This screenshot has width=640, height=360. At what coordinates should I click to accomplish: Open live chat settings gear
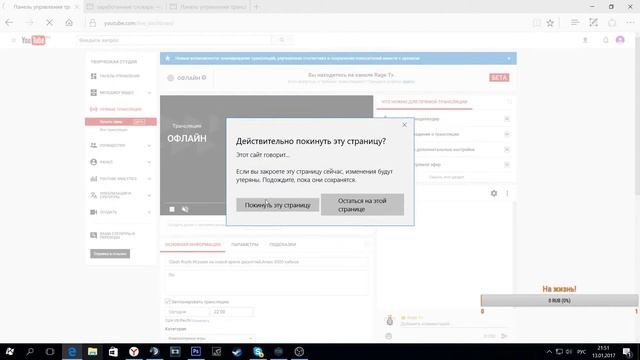click(494, 193)
